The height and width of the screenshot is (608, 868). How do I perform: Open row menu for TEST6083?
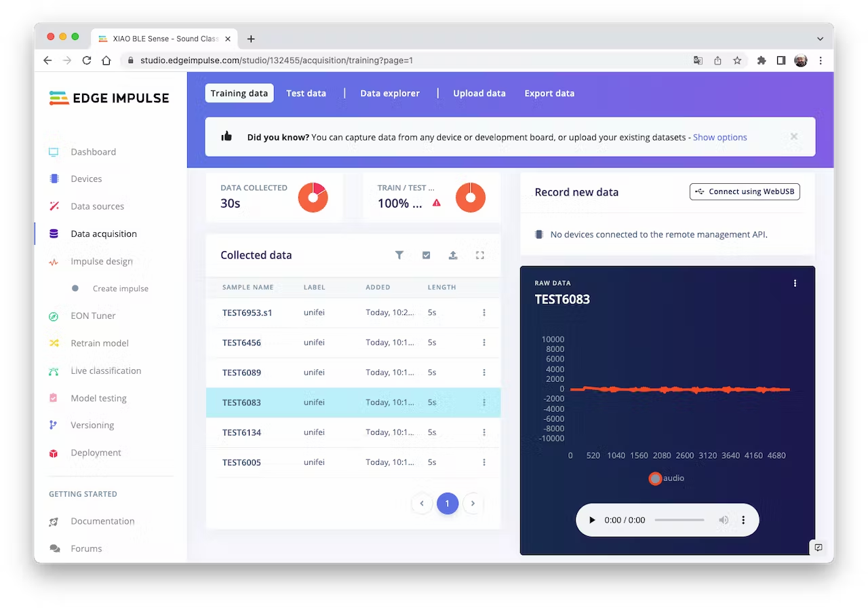coord(484,402)
